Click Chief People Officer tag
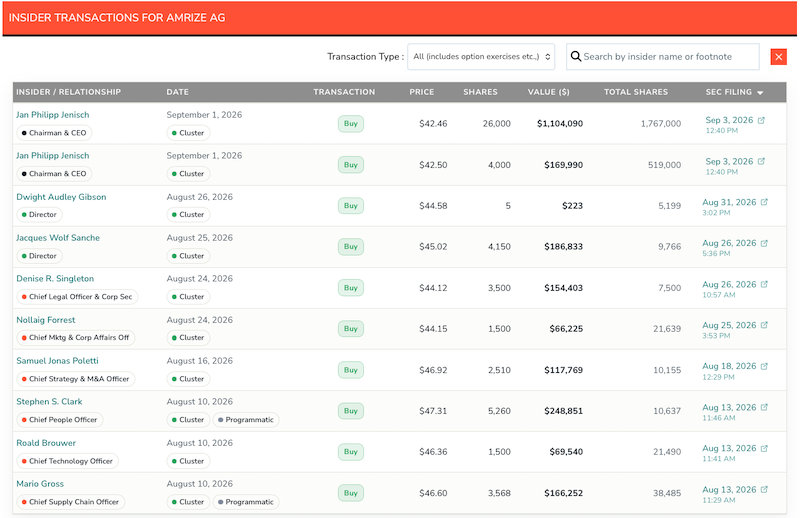Image resolution: width=800 pixels, height=518 pixels. (x=60, y=420)
